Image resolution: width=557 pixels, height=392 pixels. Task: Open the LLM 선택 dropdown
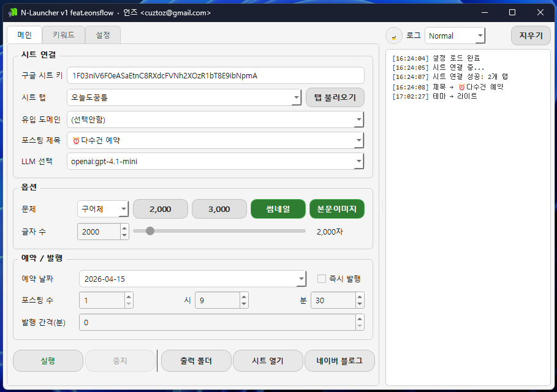pos(215,161)
